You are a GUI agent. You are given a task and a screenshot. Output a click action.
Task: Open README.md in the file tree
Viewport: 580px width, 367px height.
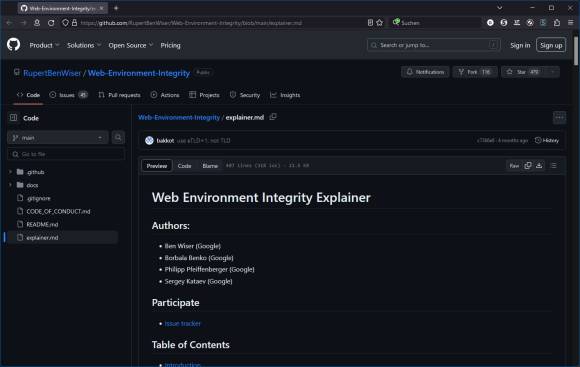pyautogui.click(x=42, y=225)
